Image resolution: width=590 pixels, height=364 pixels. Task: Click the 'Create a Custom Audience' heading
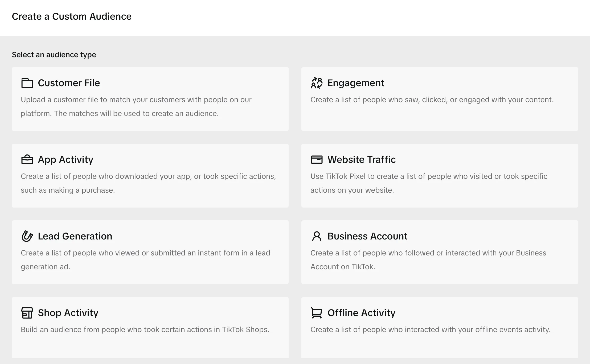[x=72, y=16]
